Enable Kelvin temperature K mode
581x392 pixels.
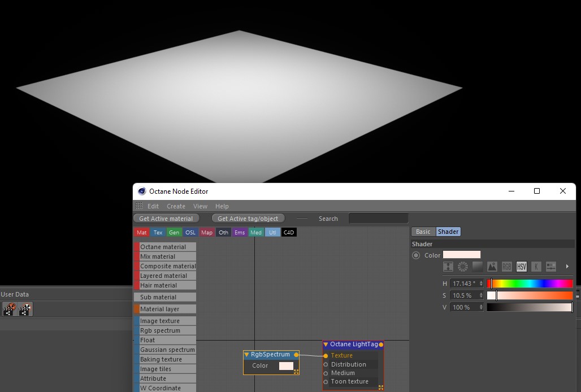(x=536, y=267)
